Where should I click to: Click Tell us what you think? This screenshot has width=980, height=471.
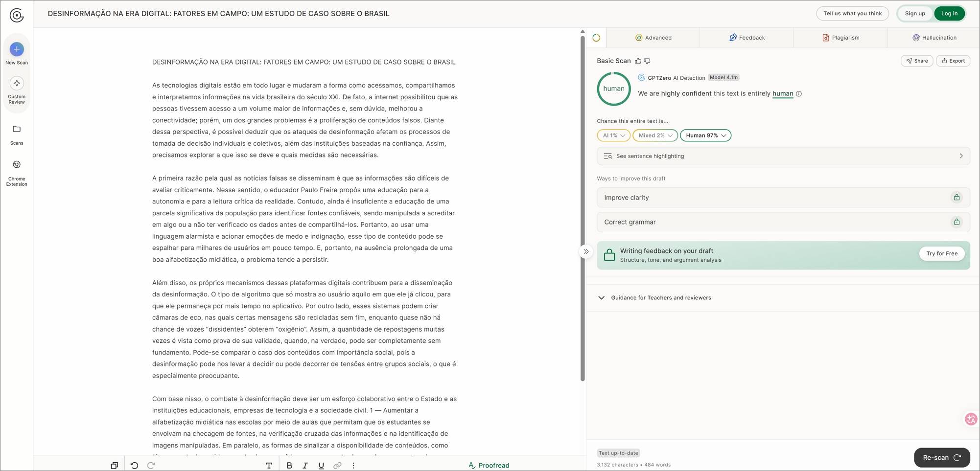pos(852,14)
